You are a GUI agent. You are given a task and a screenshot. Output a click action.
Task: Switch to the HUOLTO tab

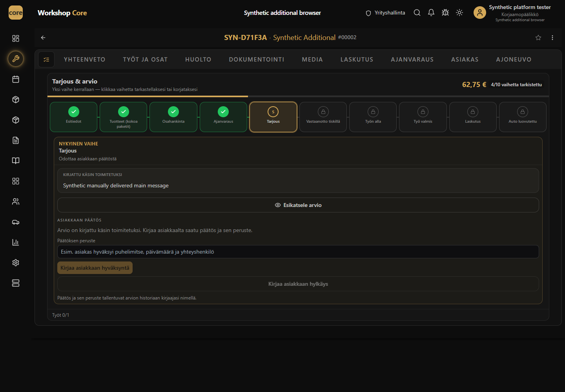pyautogui.click(x=198, y=60)
